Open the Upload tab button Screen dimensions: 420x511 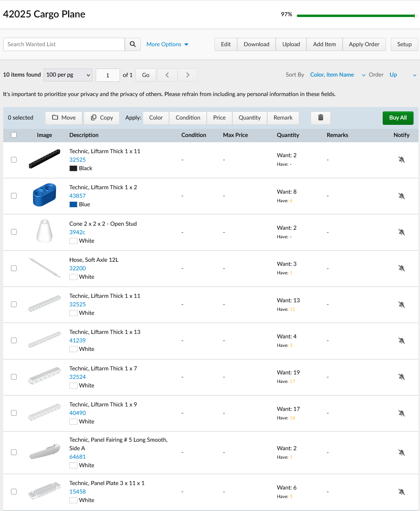tap(291, 44)
